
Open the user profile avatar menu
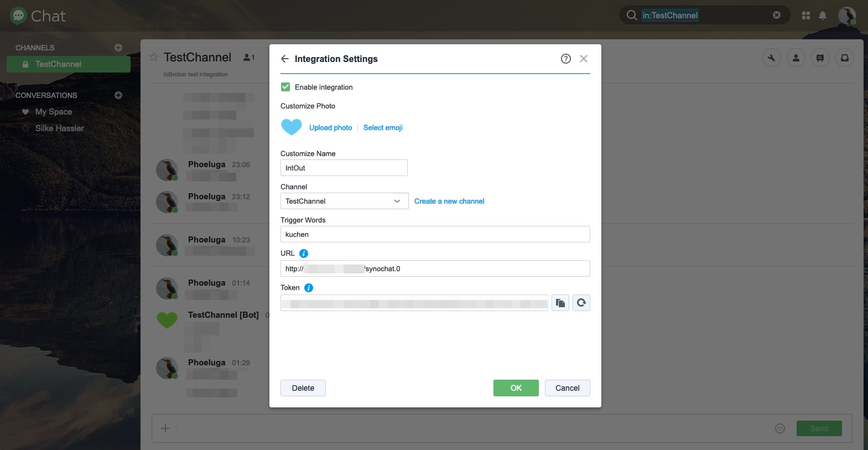pyautogui.click(x=847, y=15)
